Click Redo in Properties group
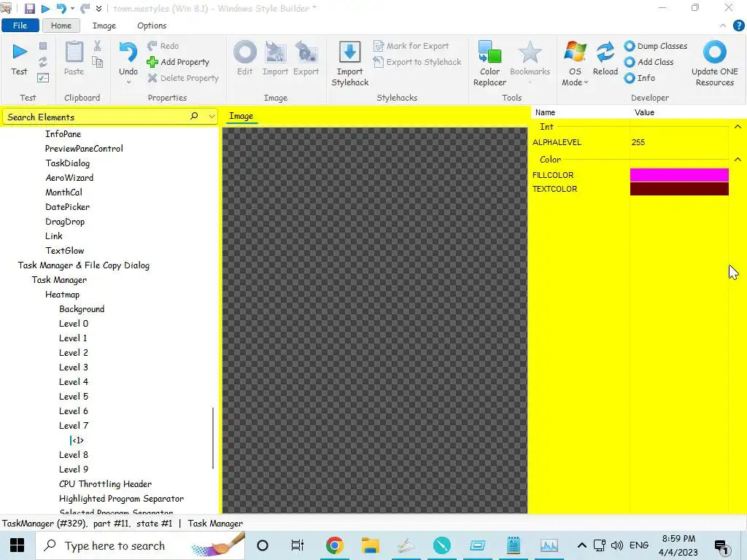The image size is (747, 560). coord(163,46)
